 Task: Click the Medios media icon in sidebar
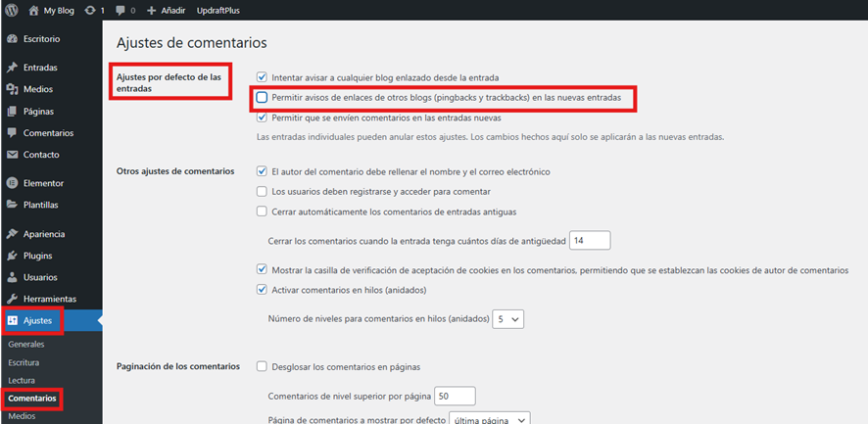[x=12, y=89]
